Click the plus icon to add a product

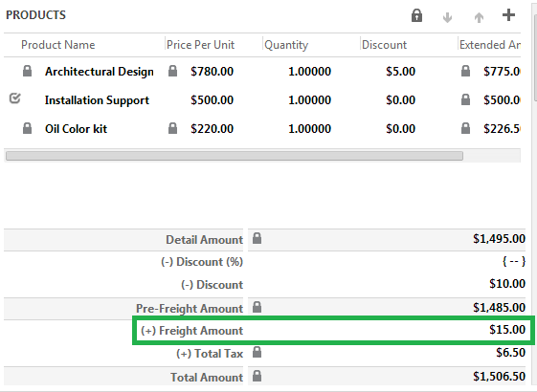pos(508,15)
